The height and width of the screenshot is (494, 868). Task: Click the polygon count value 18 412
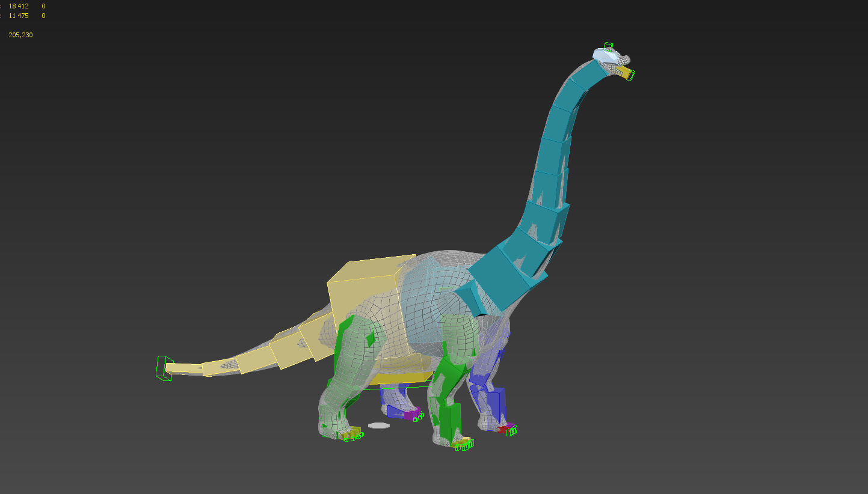pyautogui.click(x=19, y=6)
